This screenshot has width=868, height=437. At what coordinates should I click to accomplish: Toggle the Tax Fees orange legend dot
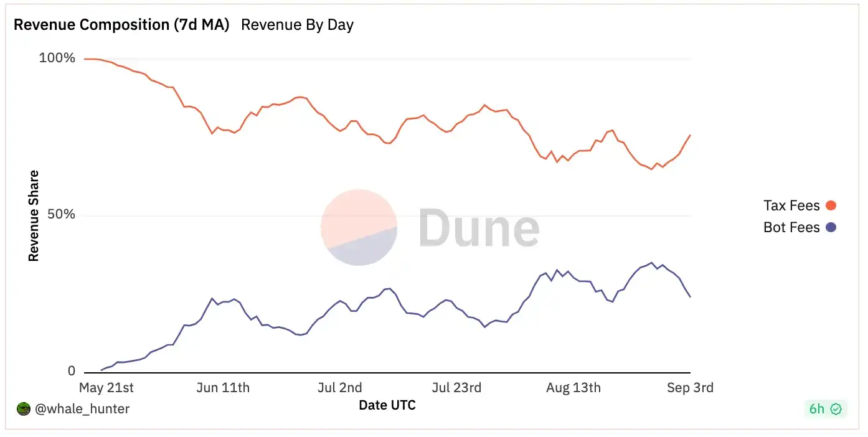(831, 205)
